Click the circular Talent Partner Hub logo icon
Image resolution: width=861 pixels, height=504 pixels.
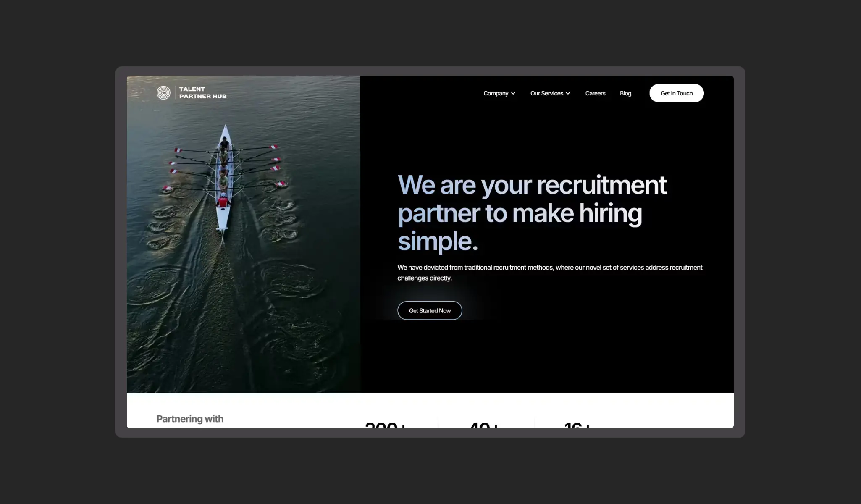163,93
